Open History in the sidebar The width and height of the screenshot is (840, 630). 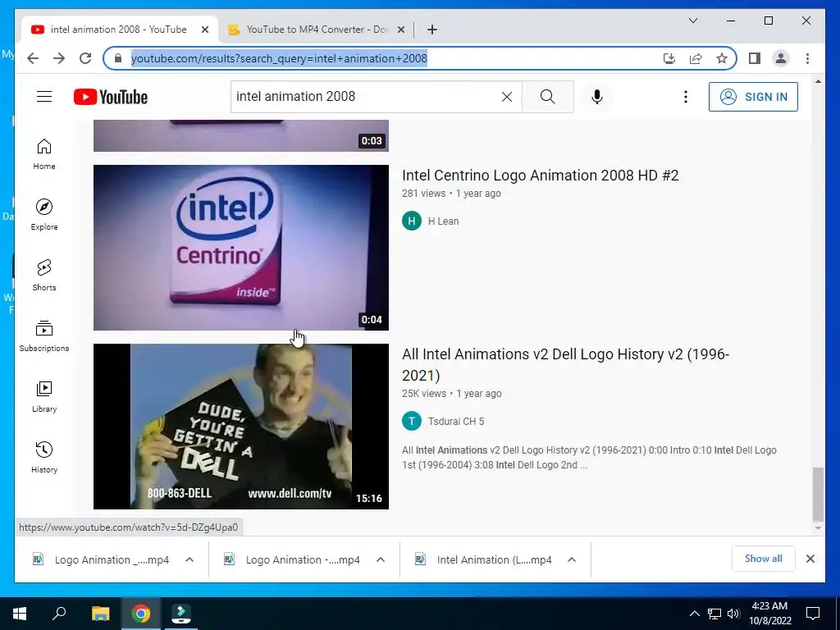pyautogui.click(x=44, y=457)
